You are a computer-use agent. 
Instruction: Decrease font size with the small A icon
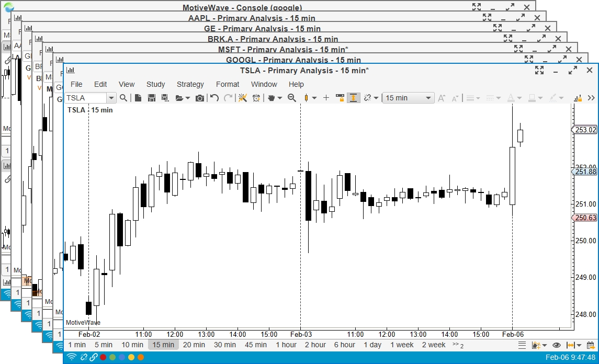[x=455, y=98]
